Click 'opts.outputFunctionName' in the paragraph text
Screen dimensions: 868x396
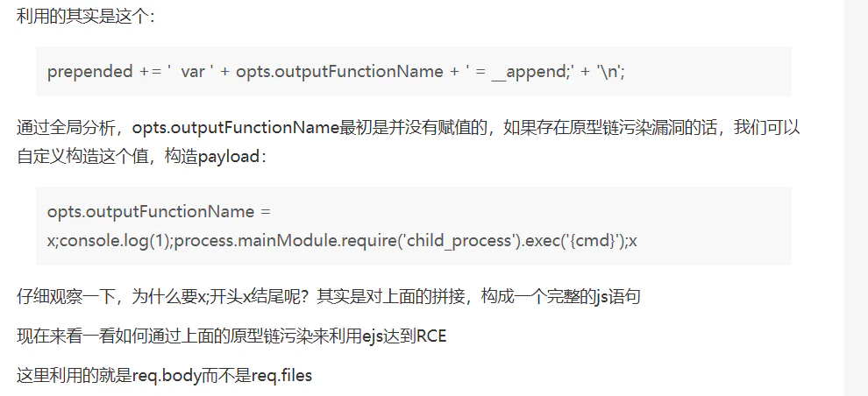236,128
